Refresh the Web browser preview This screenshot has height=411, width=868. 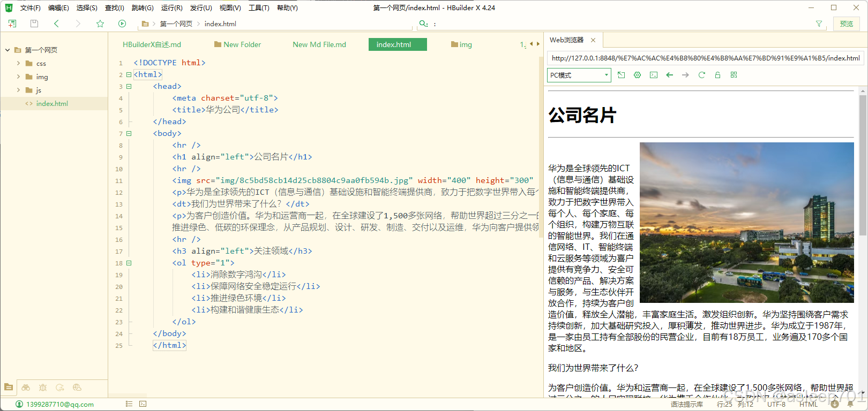702,75
